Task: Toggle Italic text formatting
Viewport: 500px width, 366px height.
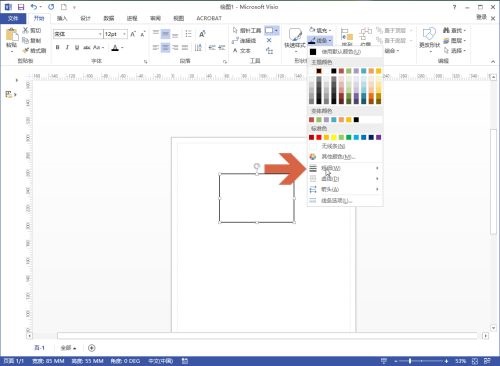Action: [x=67, y=48]
